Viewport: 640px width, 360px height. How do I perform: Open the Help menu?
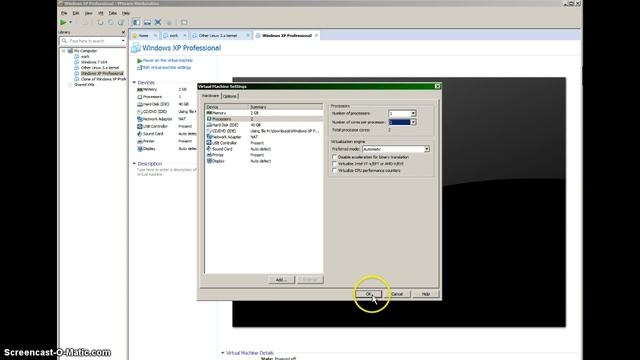click(126, 13)
